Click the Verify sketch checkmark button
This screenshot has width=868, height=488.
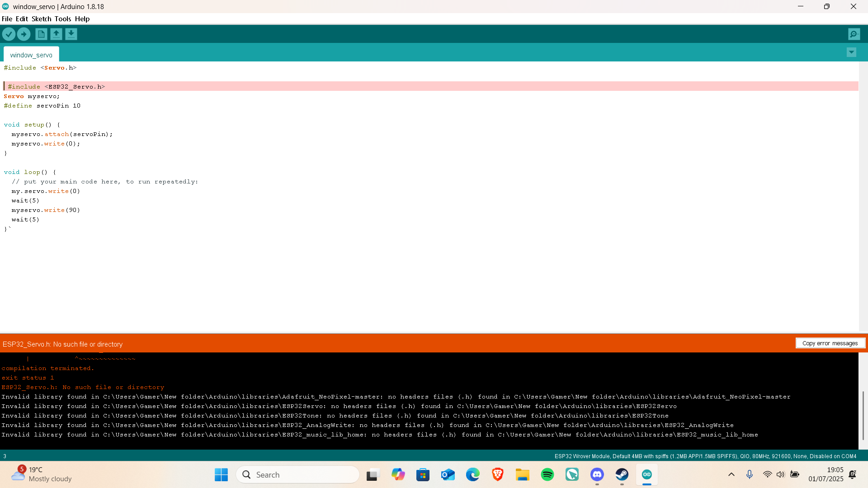(9, 34)
